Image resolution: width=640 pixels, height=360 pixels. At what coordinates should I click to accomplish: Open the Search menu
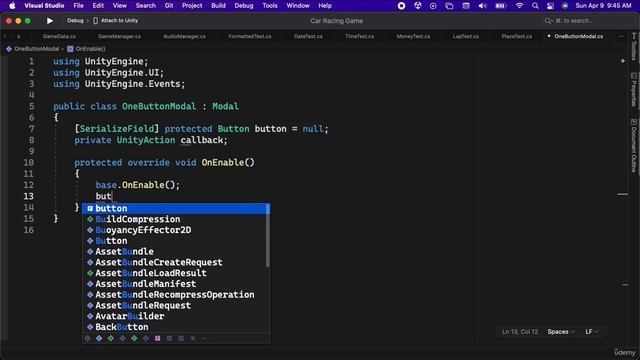coord(146,6)
